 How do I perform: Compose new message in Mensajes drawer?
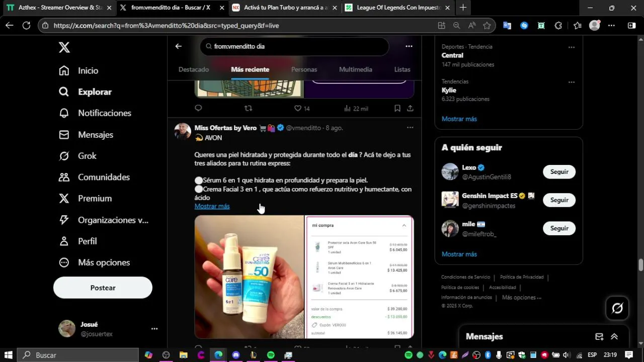tap(599, 336)
